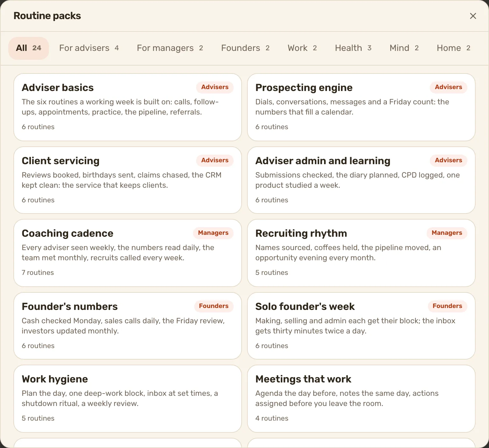Choose the Mind tab

coord(404,48)
